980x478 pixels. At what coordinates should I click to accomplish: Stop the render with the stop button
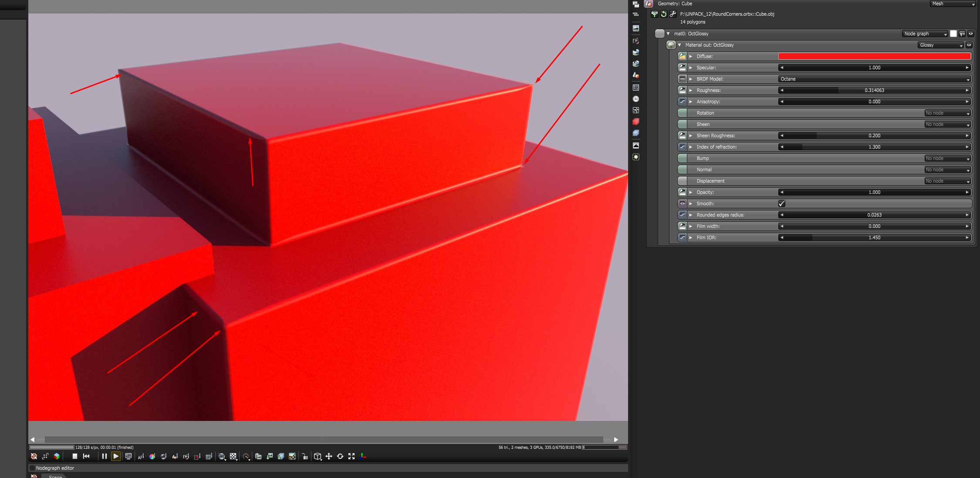tap(74, 456)
